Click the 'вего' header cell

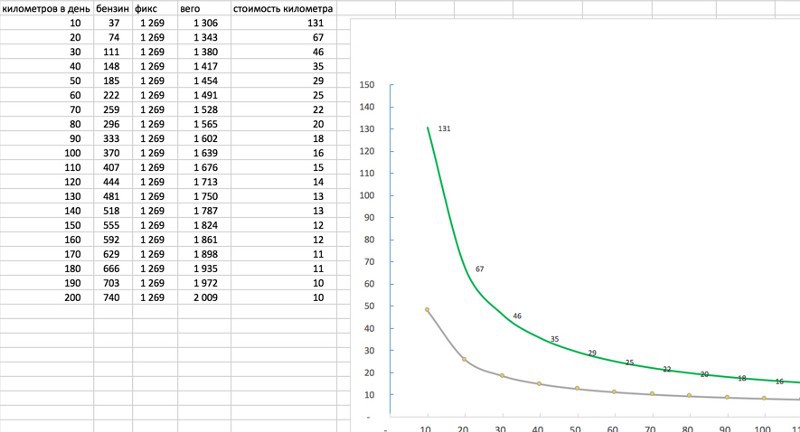pos(203,8)
